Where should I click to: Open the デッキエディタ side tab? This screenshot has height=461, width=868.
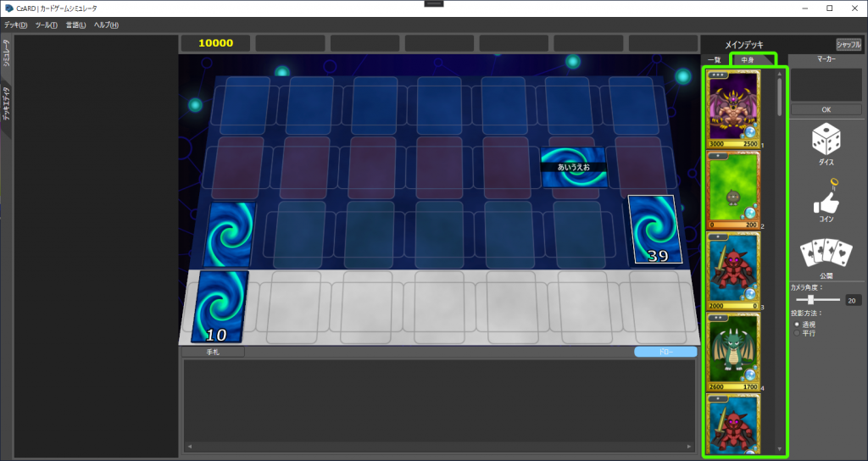point(6,104)
